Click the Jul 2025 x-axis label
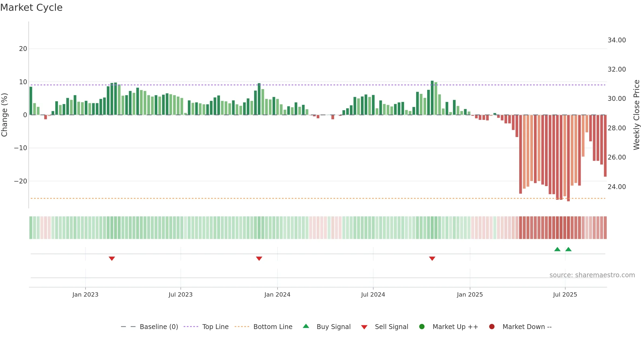 tap(565, 294)
